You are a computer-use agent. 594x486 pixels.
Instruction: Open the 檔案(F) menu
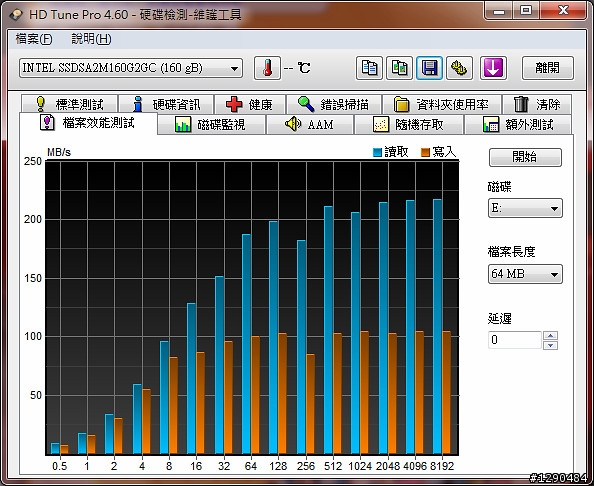[34, 39]
